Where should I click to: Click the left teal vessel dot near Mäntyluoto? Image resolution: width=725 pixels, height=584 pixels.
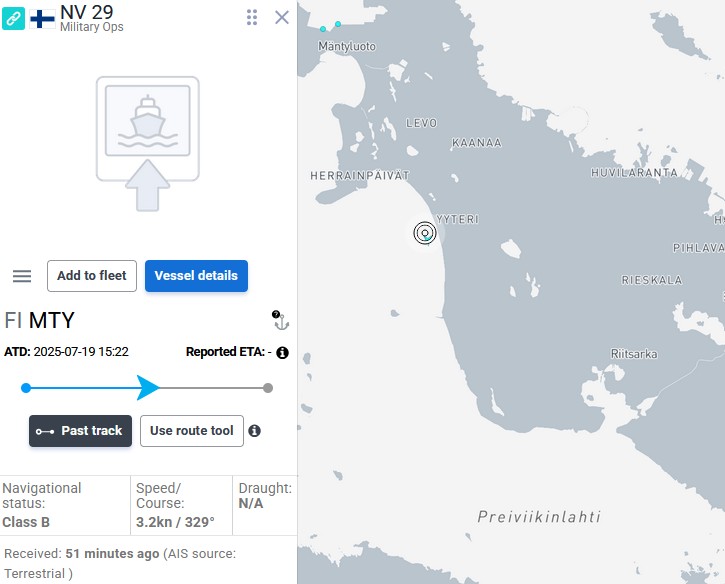323,29
